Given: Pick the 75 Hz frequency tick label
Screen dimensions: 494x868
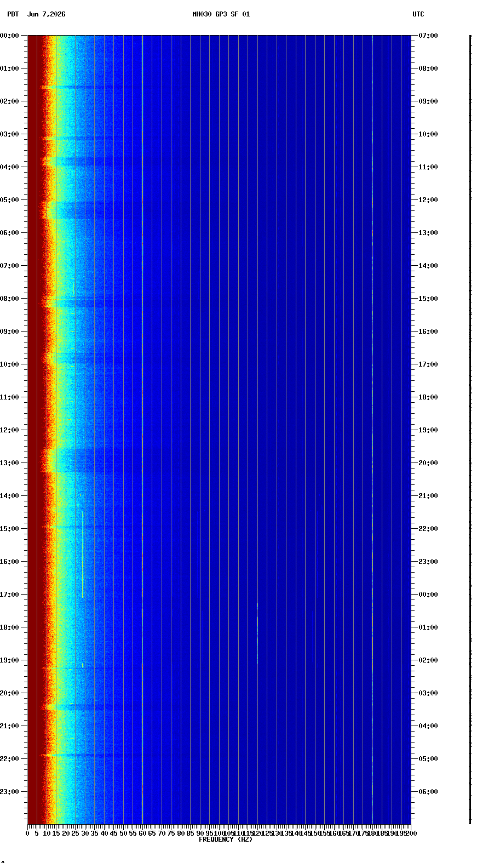Looking at the screenshot, I should 171,833.
